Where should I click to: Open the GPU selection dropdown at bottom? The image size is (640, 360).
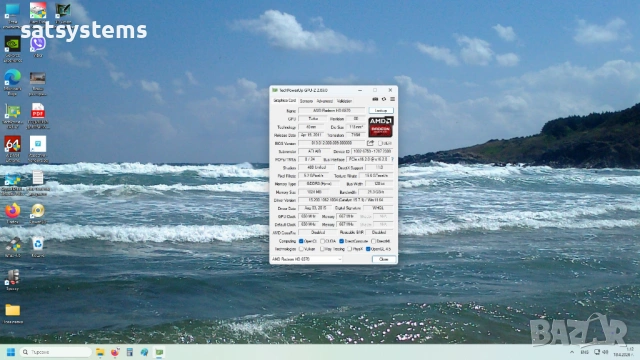click(x=307, y=259)
